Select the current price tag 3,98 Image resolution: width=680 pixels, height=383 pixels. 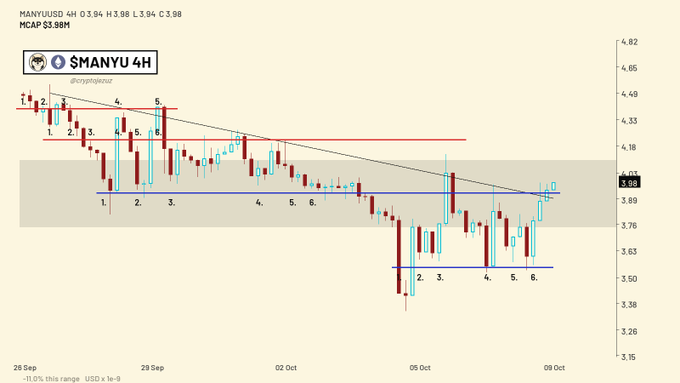(629, 183)
